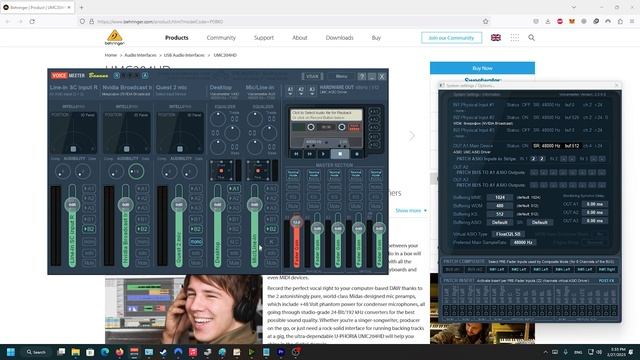The height and width of the screenshot is (360, 640).
Task: Toggle B2 routing on Quest 2 mic strip
Action: (x=196, y=229)
